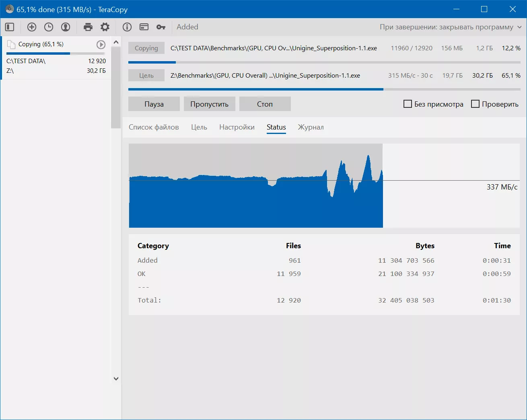Click the printer icon in toolbar

click(x=88, y=27)
